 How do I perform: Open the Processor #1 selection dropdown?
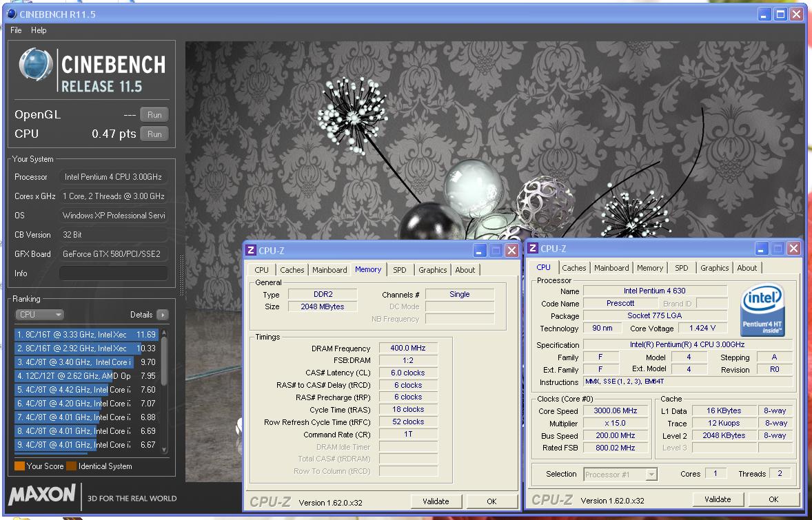(621, 474)
